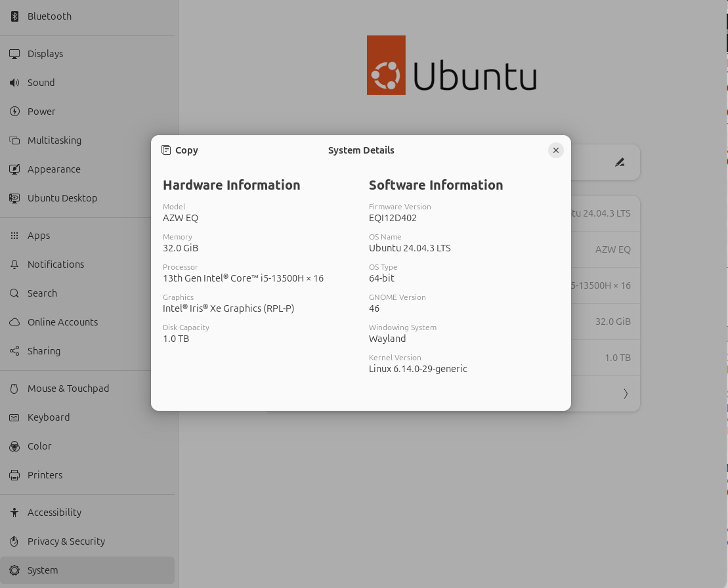The width and height of the screenshot is (728, 588).
Task: Select Online Accounts in sidebar
Action: [62, 322]
